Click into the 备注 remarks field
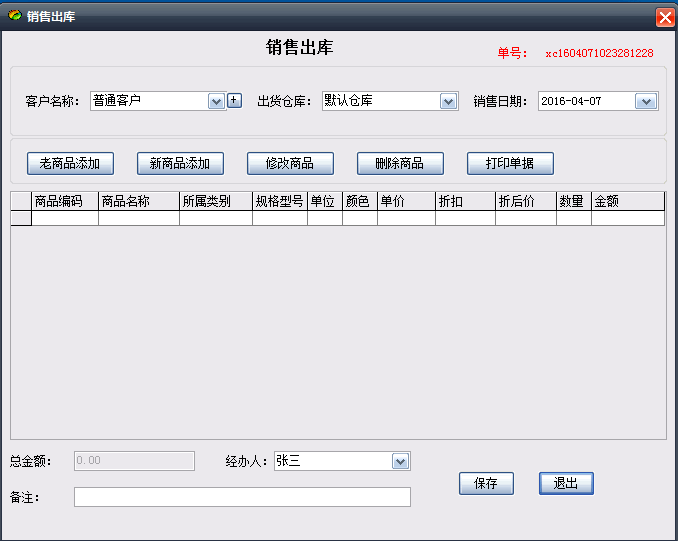Image resolution: width=678 pixels, height=541 pixels. [242, 497]
